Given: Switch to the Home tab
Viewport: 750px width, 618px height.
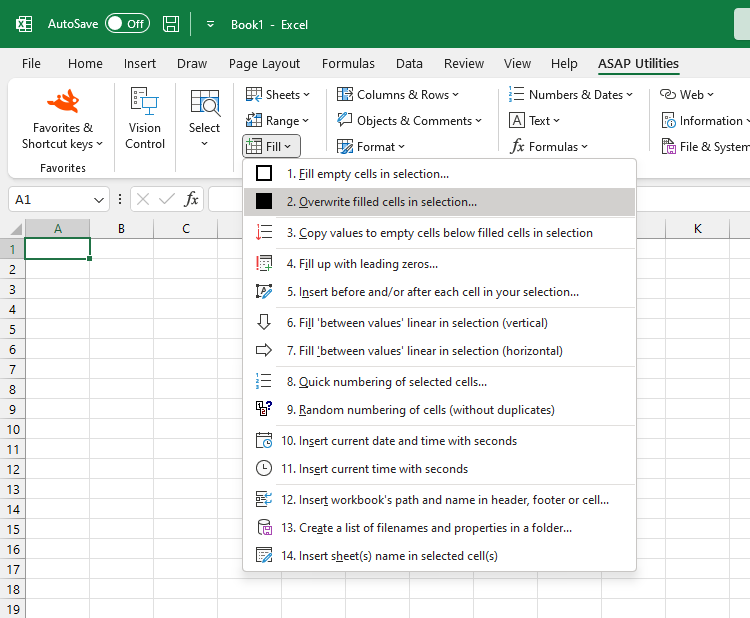Looking at the screenshot, I should (x=85, y=64).
